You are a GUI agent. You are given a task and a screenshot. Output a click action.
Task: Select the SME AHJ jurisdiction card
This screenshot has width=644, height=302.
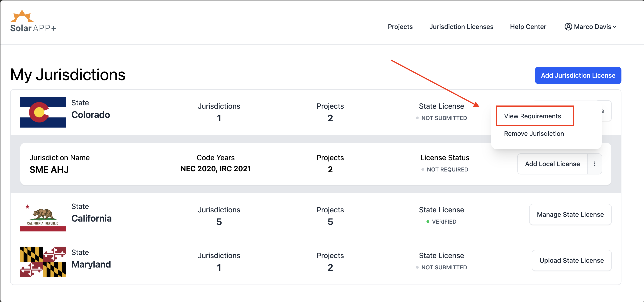coord(316,164)
